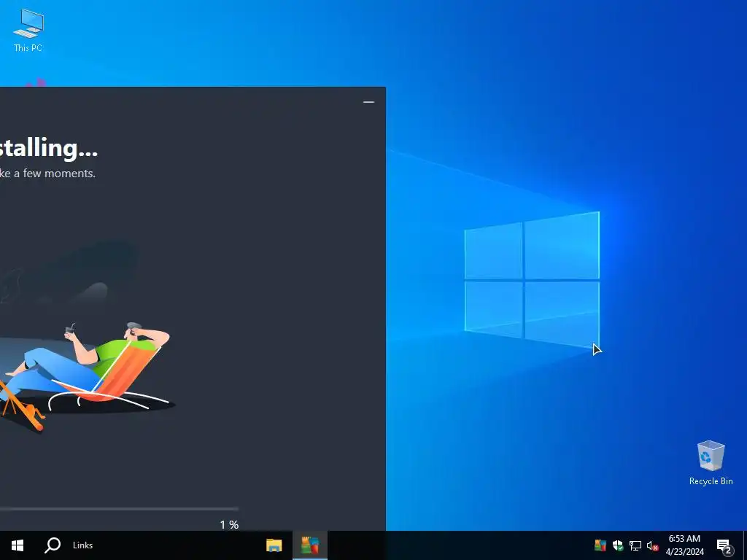
Task: Open File Explorer from the taskbar
Action: point(274,545)
